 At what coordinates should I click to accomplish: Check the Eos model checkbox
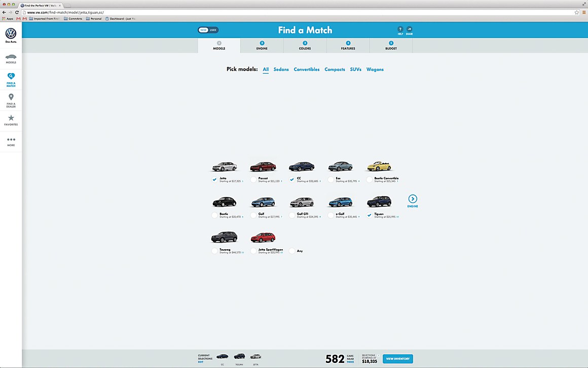[330, 180]
